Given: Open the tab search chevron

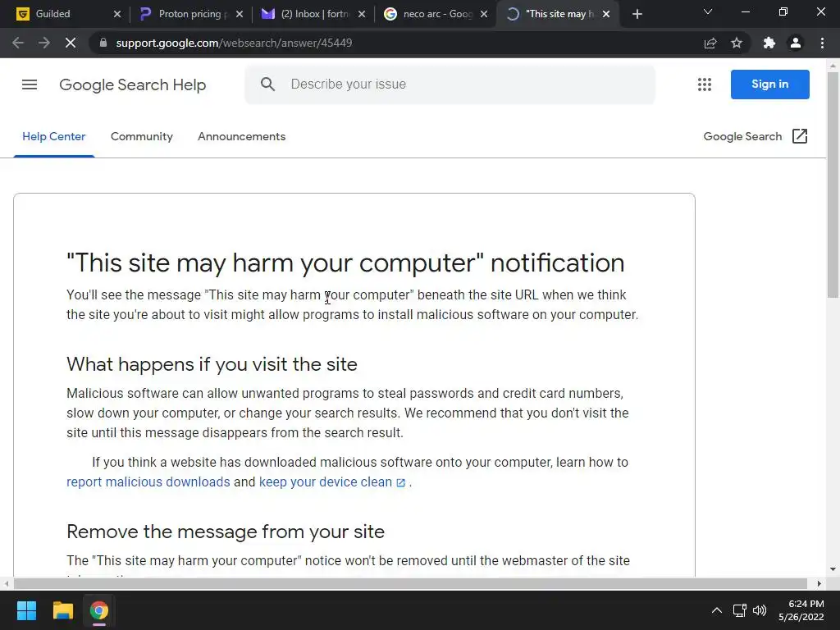Looking at the screenshot, I should tap(708, 11).
